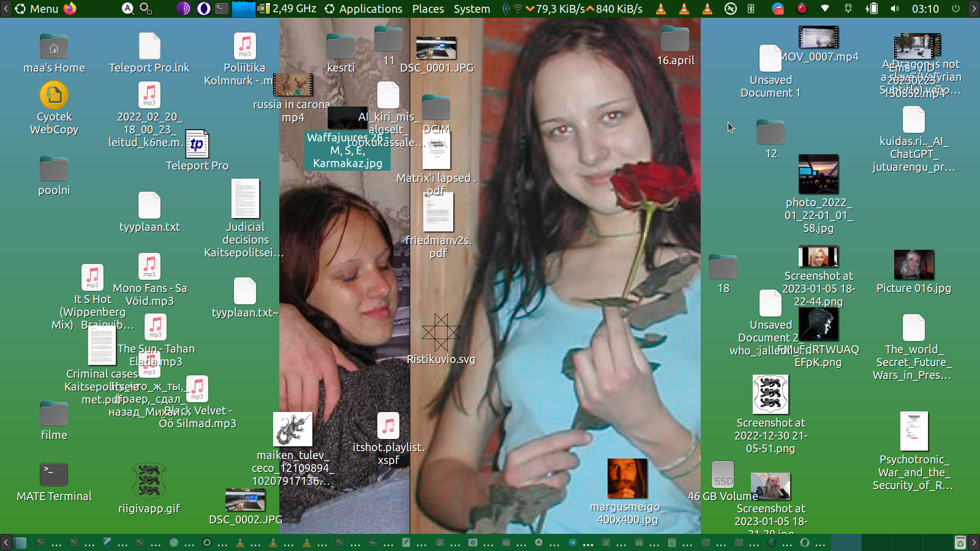Screen dimensions: 980x551
Task: Launch Firefox from the top panel
Action: coord(70,9)
